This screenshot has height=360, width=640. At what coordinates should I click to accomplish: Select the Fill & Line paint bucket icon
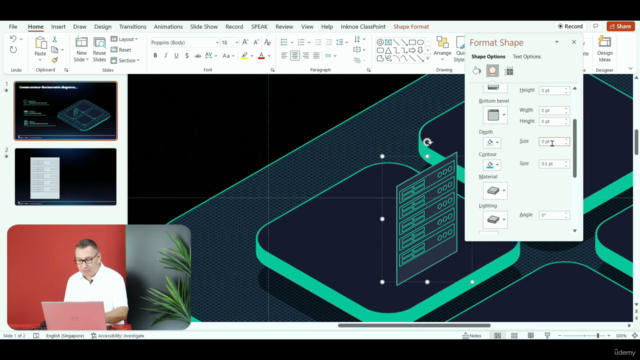[x=476, y=71]
